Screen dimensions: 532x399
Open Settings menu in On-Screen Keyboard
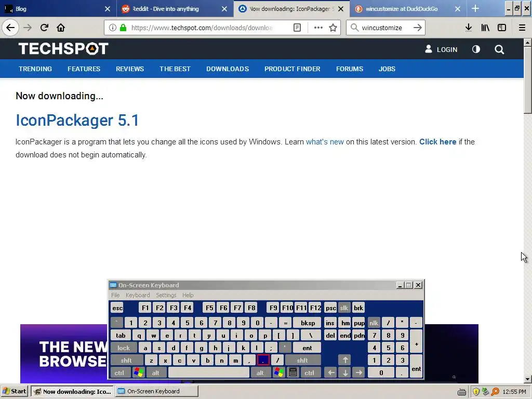click(x=166, y=295)
